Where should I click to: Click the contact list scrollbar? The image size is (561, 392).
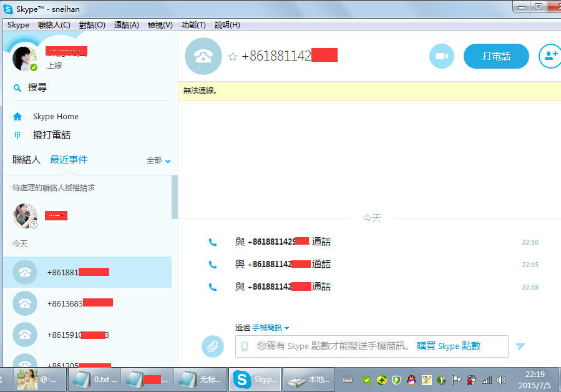pyautogui.click(x=175, y=197)
